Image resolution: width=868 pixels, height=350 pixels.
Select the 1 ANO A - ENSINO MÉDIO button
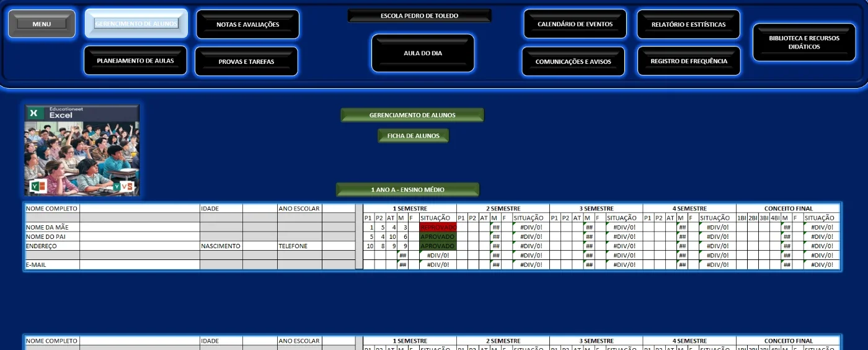pyautogui.click(x=407, y=189)
